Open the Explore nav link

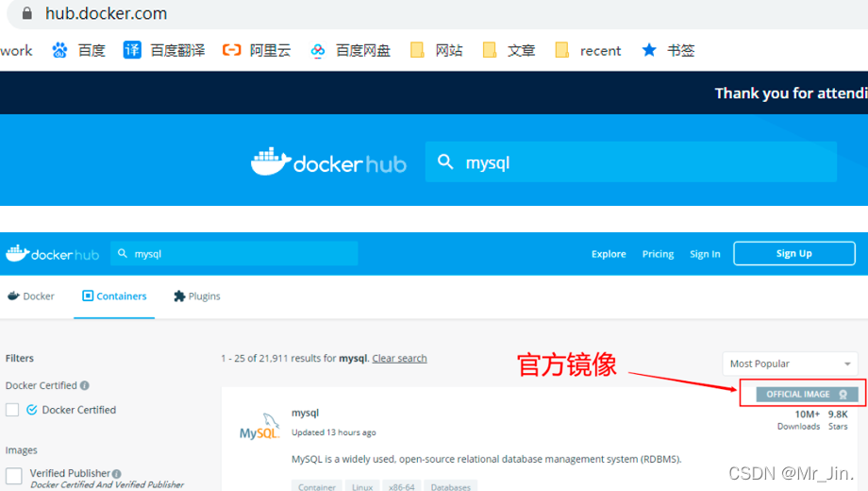pyautogui.click(x=609, y=254)
